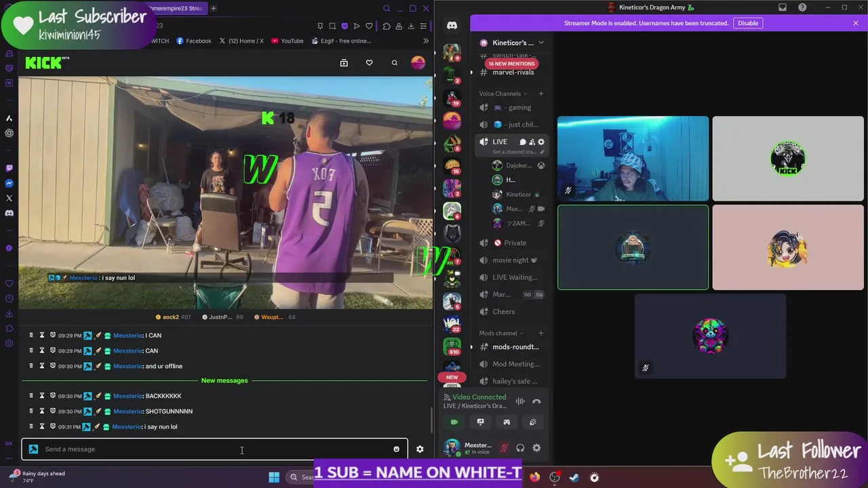This screenshot has width=868, height=488.
Task: Toggle Discord microphone mute
Action: [504, 448]
